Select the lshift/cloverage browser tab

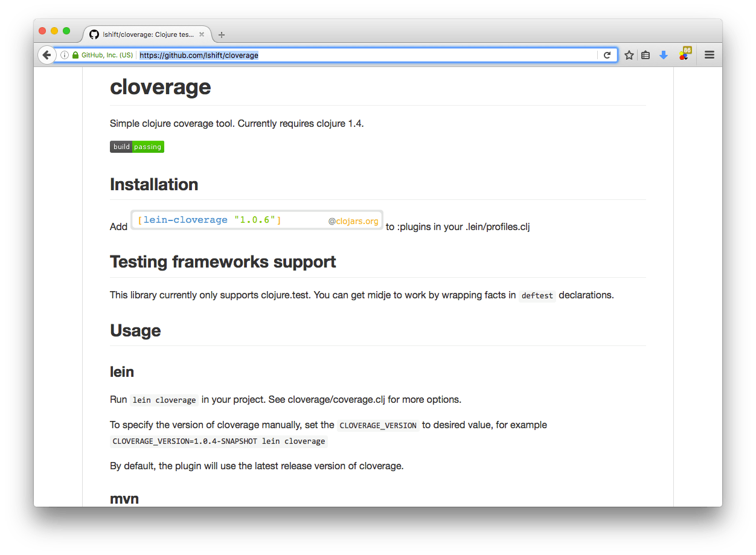click(x=148, y=34)
